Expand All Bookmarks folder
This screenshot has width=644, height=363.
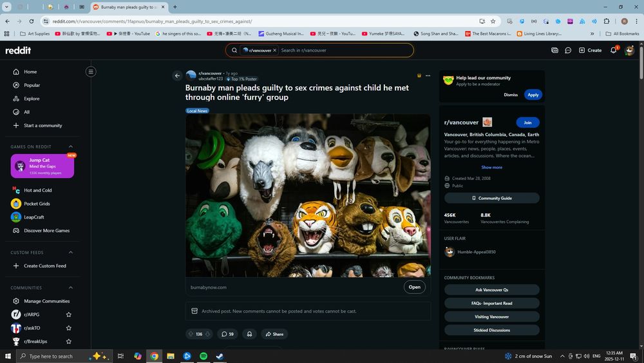(x=622, y=34)
